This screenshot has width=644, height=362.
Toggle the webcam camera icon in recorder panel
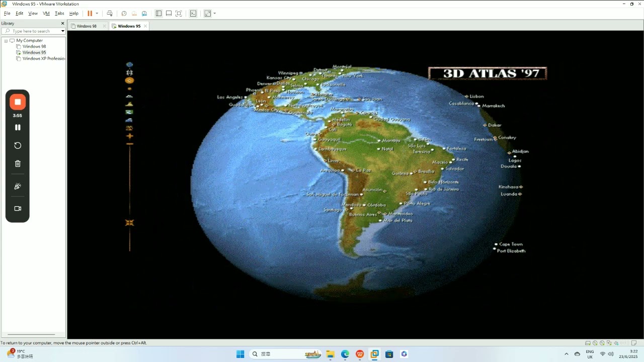pos(18,209)
